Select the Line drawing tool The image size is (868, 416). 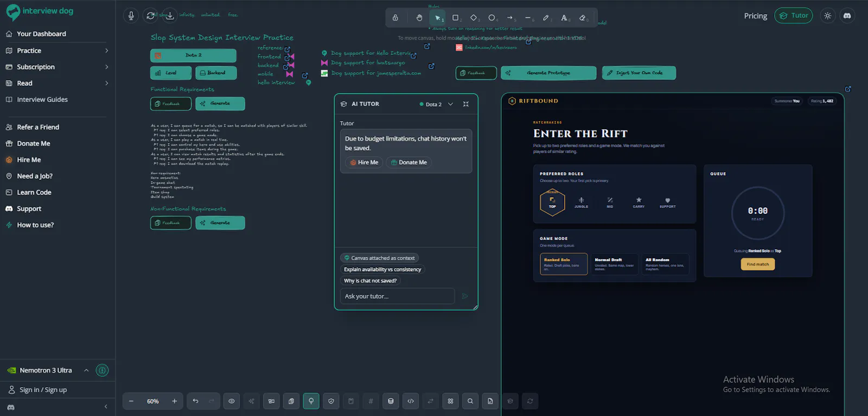click(x=528, y=18)
